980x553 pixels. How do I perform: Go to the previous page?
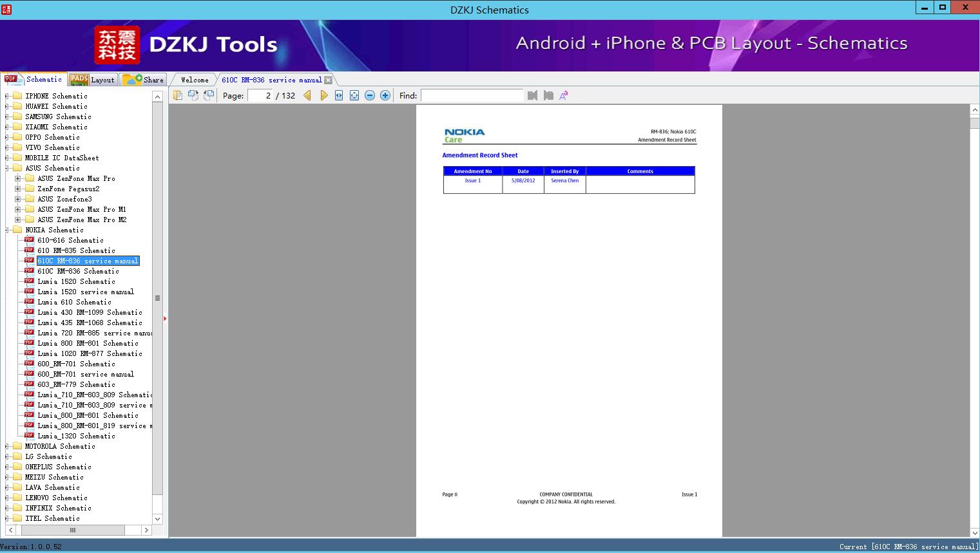click(307, 95)
